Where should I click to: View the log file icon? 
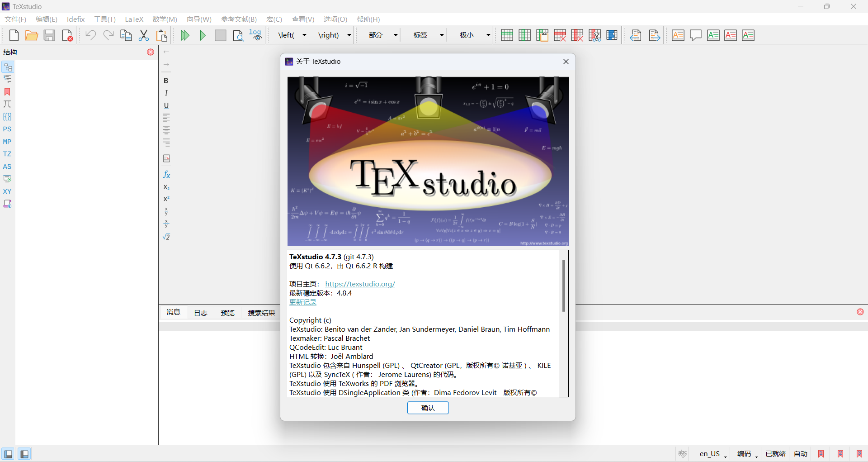256,35
